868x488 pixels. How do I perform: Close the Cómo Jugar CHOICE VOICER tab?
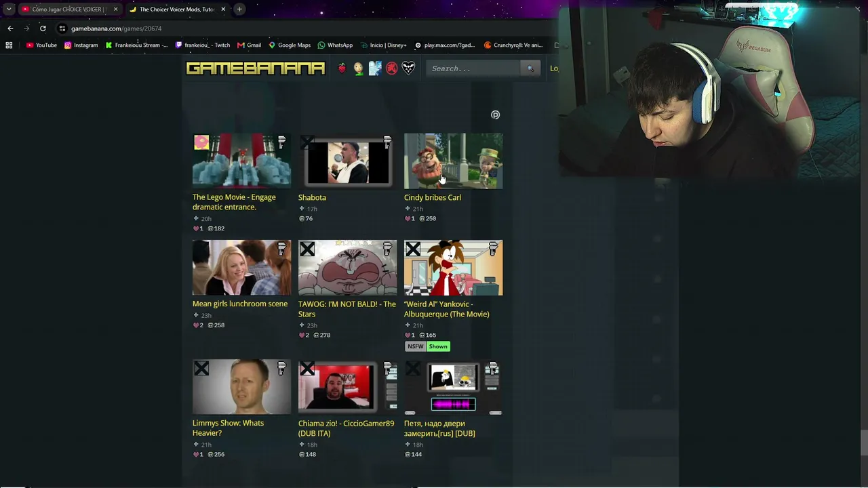(x=115, y=9)
